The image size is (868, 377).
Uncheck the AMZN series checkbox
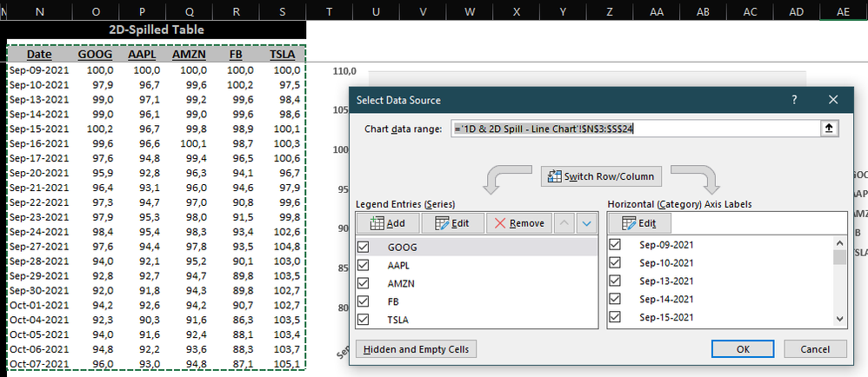[x=364, y=283]
